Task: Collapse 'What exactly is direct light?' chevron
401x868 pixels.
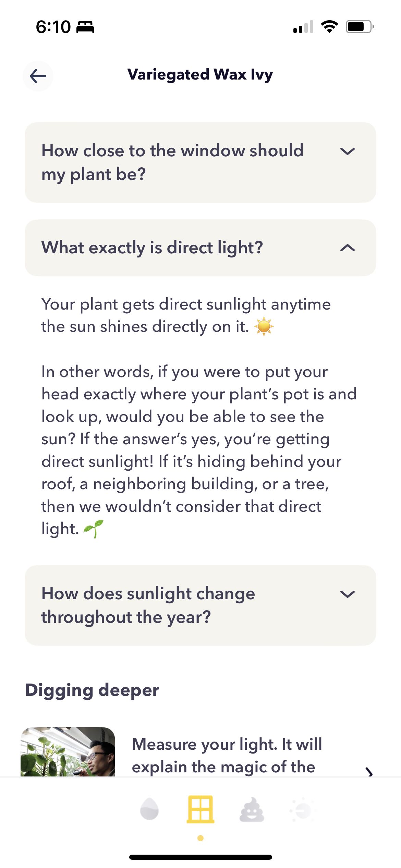Action: point(348,248)
